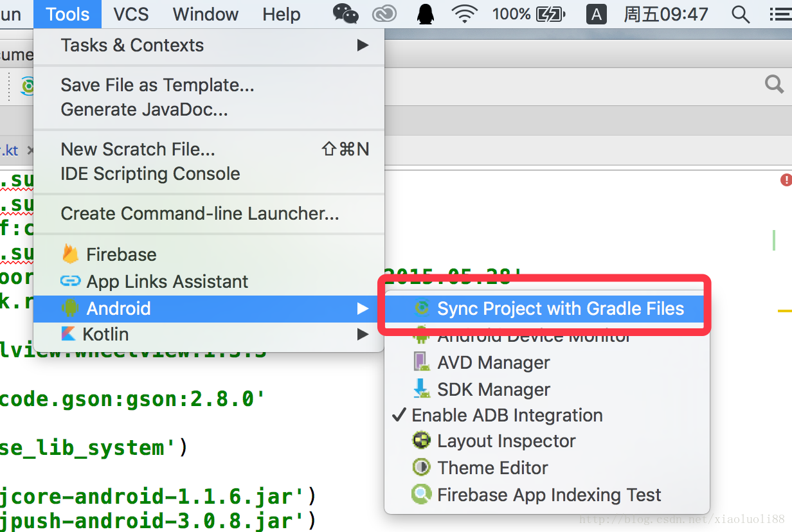
Task: Click the yellow warning stripe marker
Action: [x=785, y=310]
